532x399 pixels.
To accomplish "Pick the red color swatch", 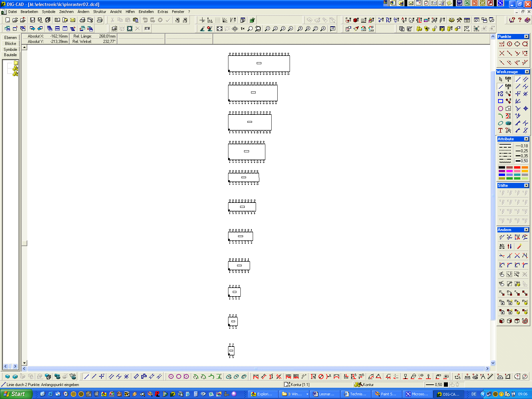I will click(517, 167).
